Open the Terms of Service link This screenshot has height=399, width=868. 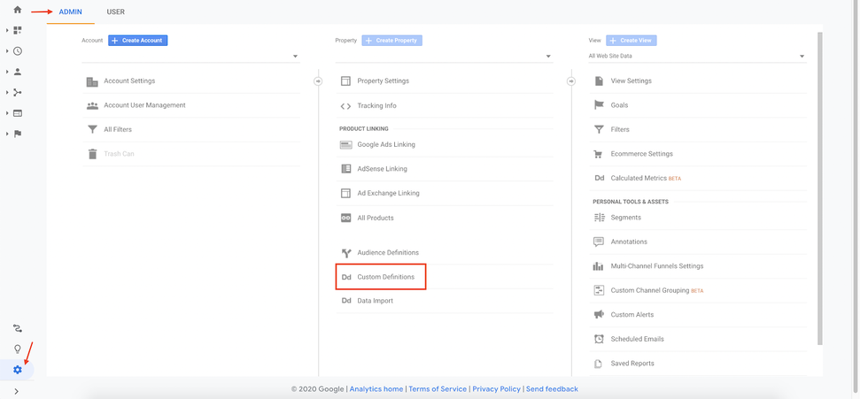(438, 388)
